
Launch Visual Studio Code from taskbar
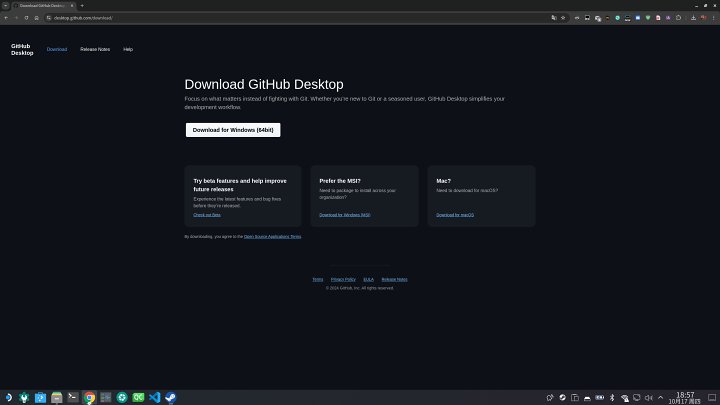[154, 397]
